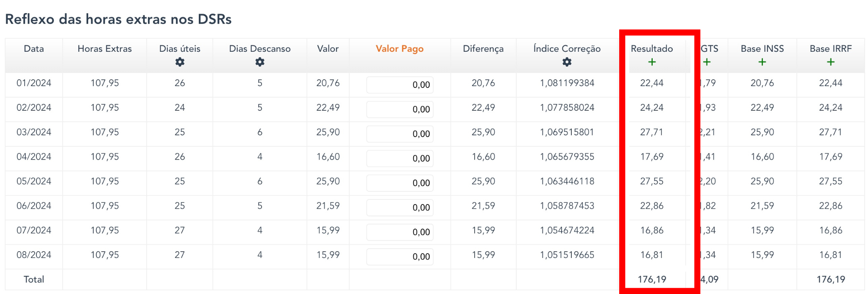Click plus icon under Base IRRF
The height and width of the screenshot is (294, 868).
[x=830, y=62]
